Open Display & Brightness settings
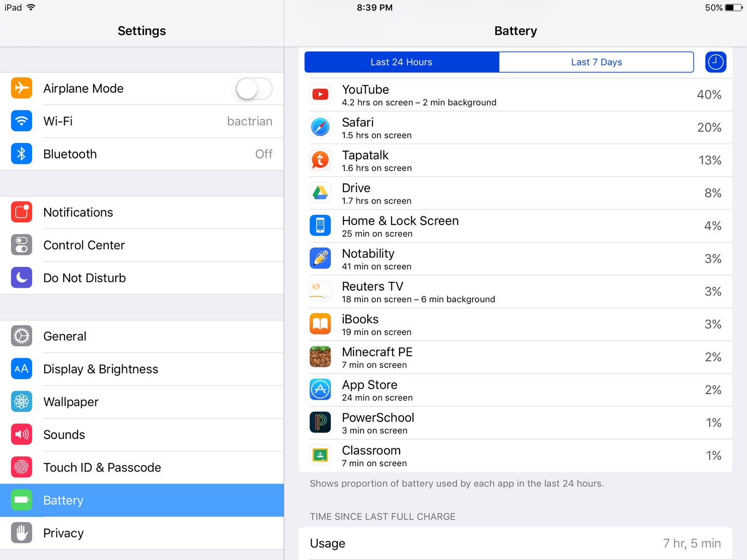This screenshot has height=560, width=747. [x=142, y=369]
